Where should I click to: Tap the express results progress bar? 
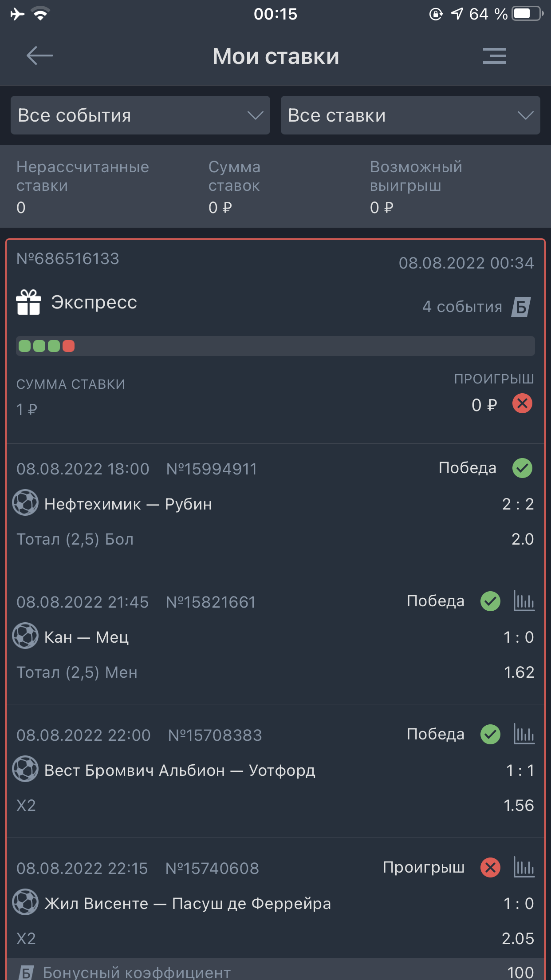point(275,346)
